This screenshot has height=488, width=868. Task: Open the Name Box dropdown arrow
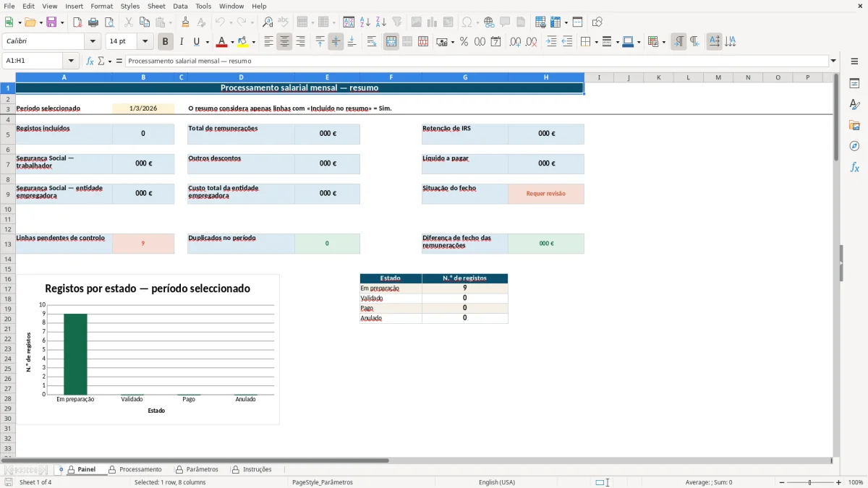click(x=72, y=61)
